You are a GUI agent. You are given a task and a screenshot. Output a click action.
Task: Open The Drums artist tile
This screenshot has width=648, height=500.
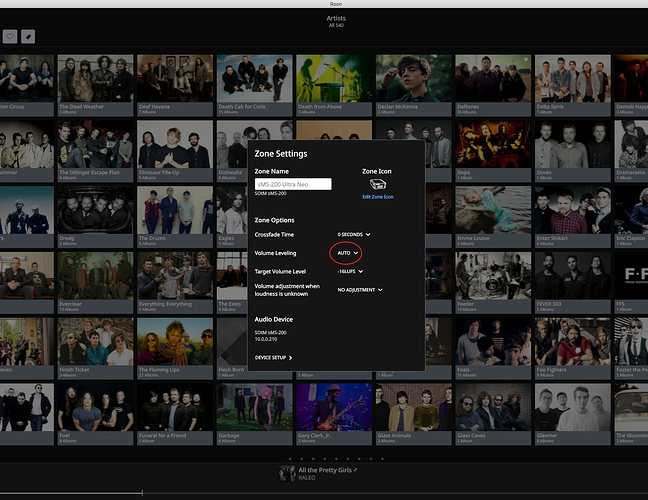pyautogui.click(x=175, y=217)
